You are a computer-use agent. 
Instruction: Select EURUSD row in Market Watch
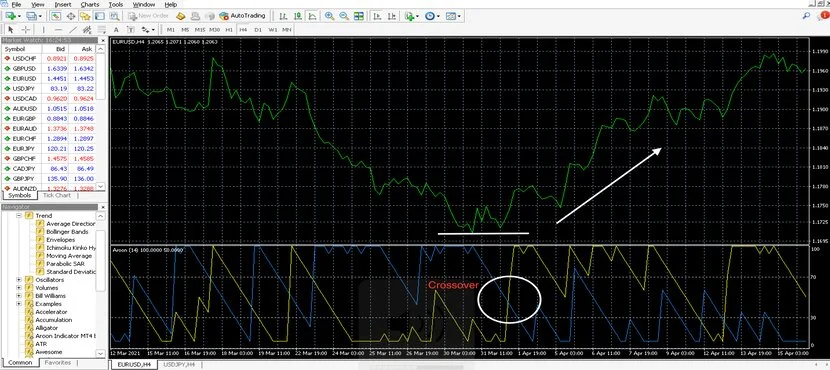pos(49,78)
